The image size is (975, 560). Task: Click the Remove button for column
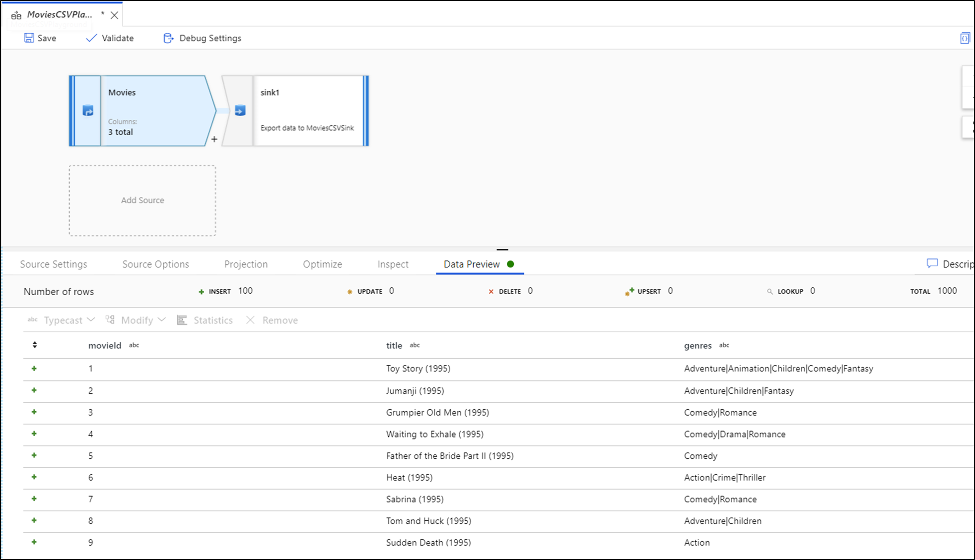click(x=272, y=320)
